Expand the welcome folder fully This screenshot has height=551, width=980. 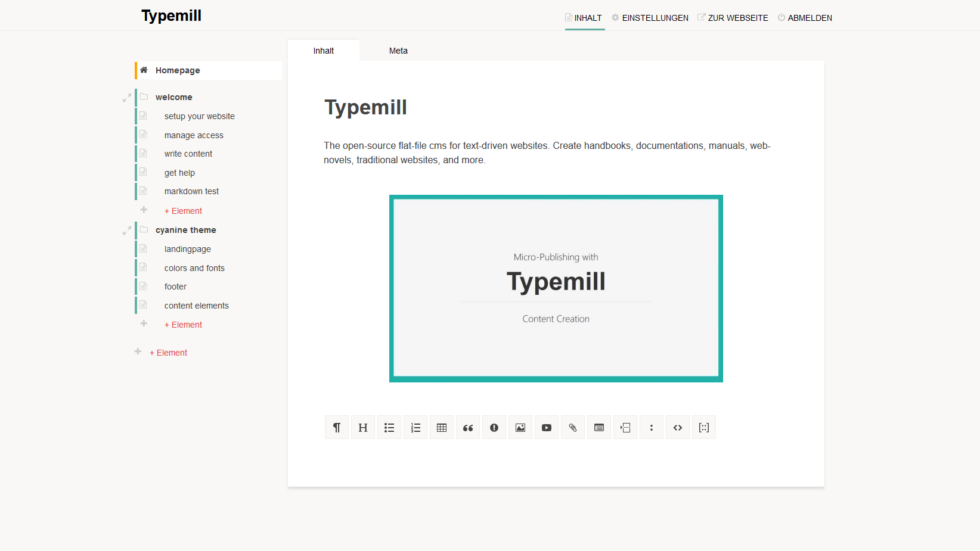pyautogui.click(x=127, y=97)
